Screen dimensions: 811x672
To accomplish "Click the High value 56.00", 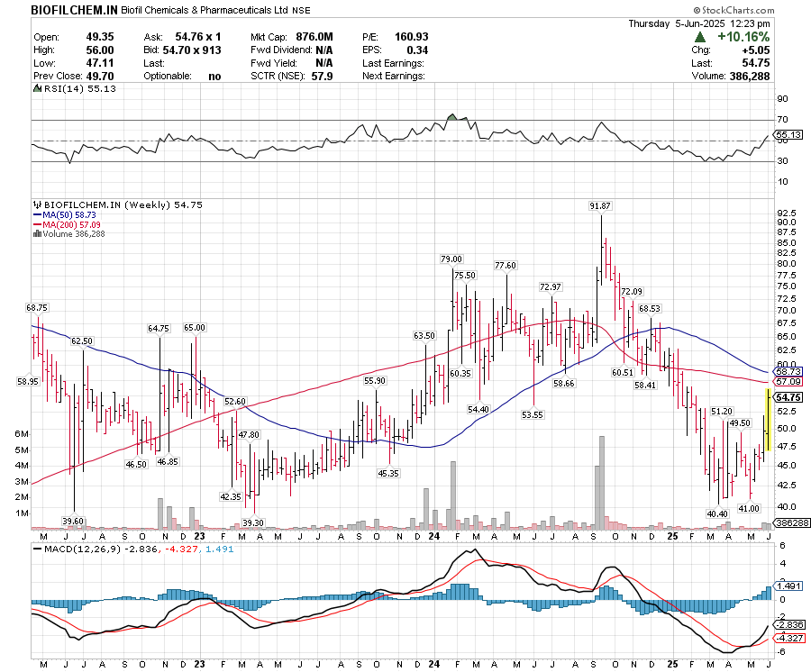I will pos(100,50).
